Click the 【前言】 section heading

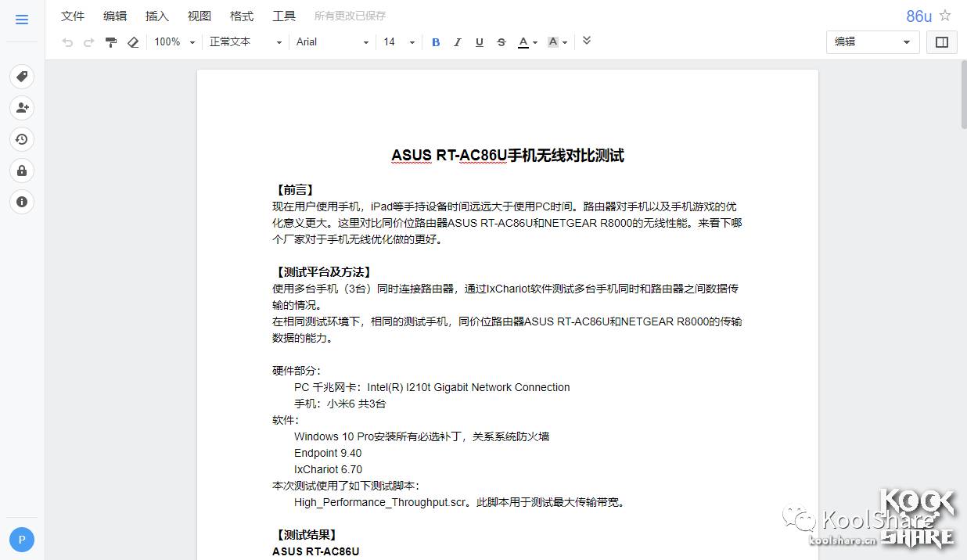click(295, 190)
